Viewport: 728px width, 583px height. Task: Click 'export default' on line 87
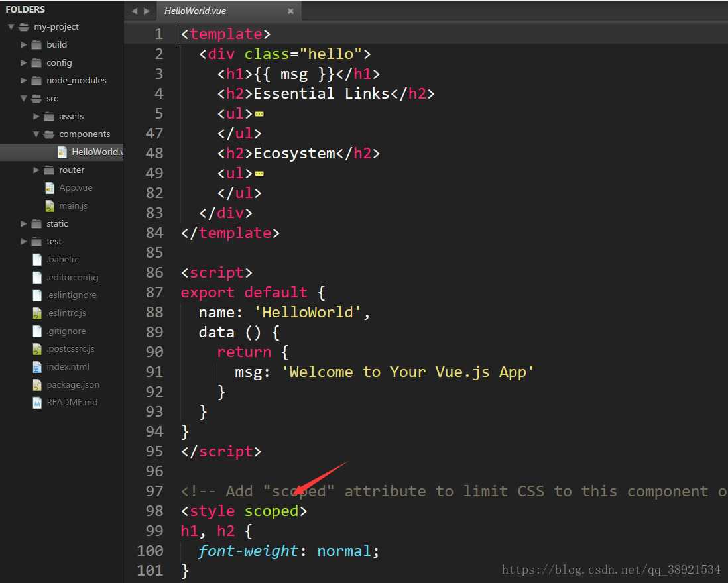[244, 293]
